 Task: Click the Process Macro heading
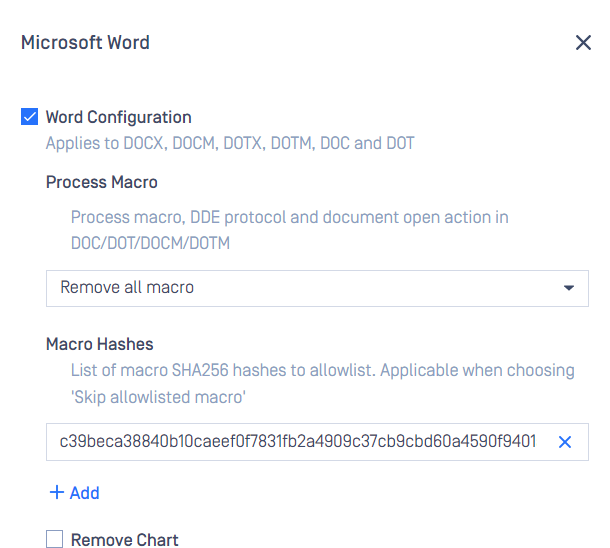(x=102, y=182)
